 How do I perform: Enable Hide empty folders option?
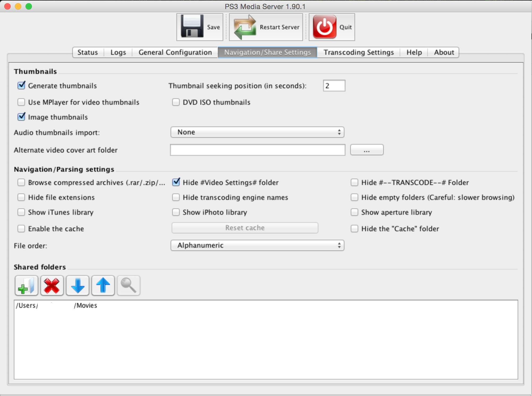click(354, 197)
